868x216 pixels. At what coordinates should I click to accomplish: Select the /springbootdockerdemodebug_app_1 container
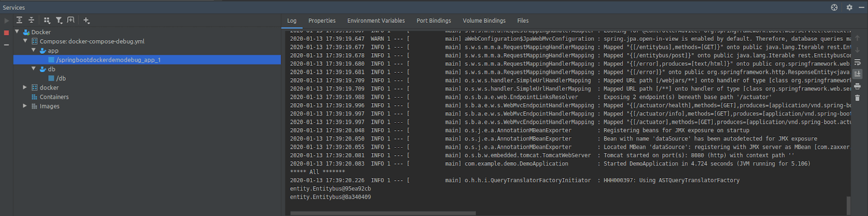(x=147, y=60)
